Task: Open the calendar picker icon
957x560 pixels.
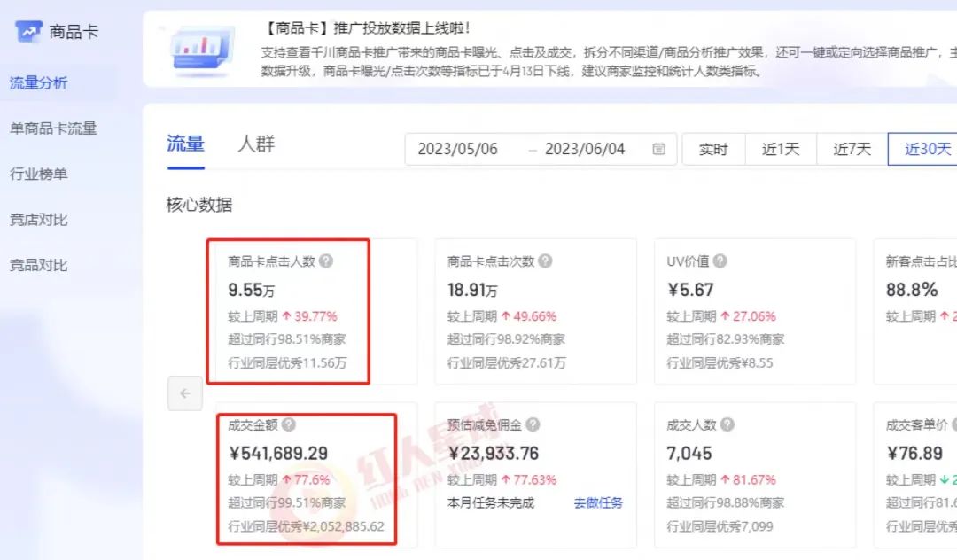Action: 659,150
